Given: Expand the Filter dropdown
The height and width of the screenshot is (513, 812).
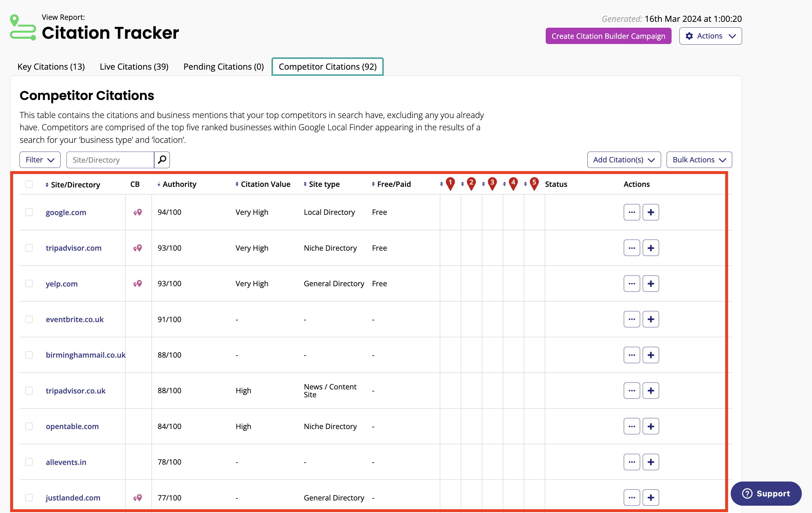Looking at the screenshot, I should [40, 159].
